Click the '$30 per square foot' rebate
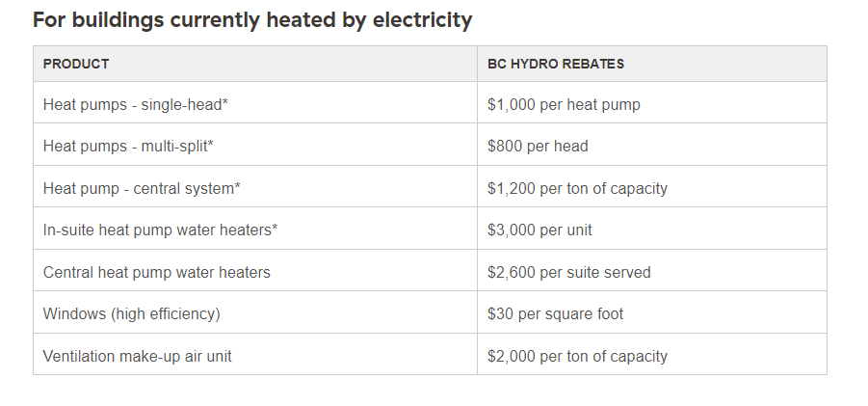Image resolution: width=868 pixels, height=406 pixels. coord(555,313)
